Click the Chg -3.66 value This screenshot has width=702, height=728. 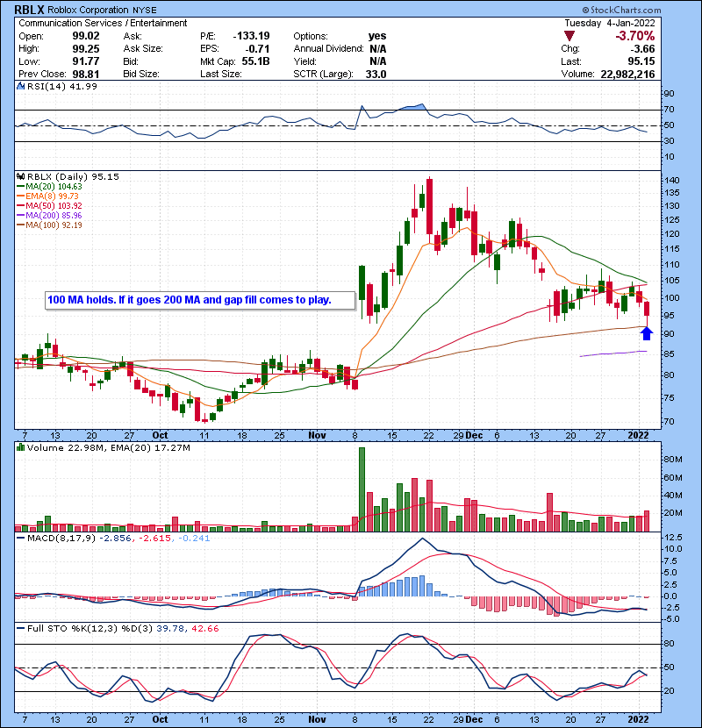coord(642,49)
